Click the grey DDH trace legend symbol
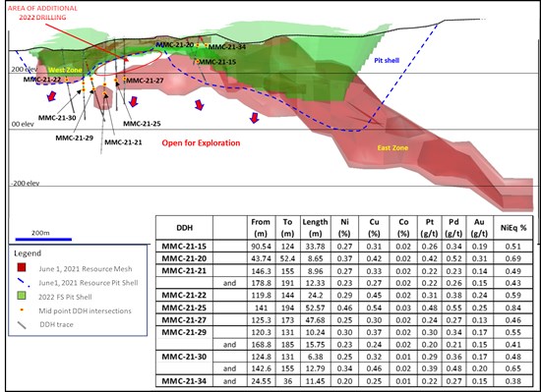The width and height of the screenshot is (541, 392). [x=22, y=324]
